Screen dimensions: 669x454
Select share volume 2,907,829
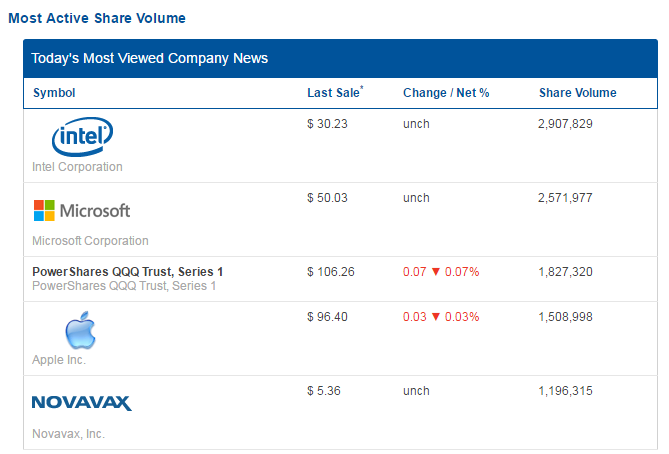tap(565, 124)
